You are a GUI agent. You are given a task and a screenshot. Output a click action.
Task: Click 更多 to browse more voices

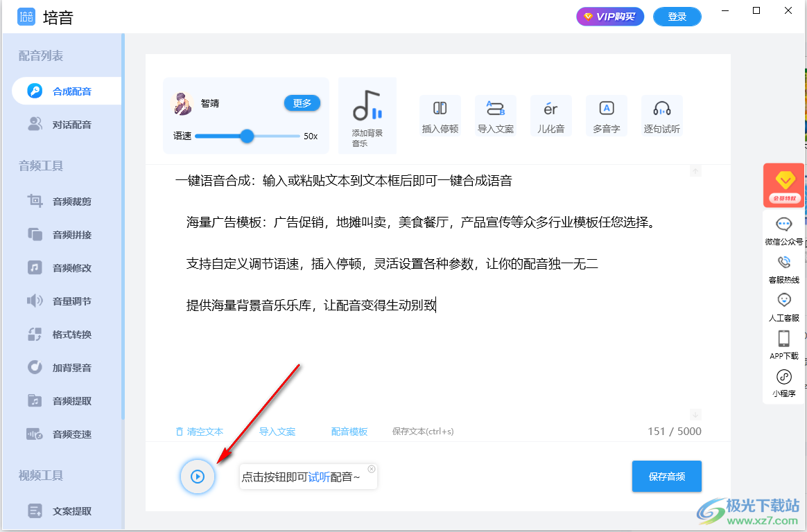point(302,103)
